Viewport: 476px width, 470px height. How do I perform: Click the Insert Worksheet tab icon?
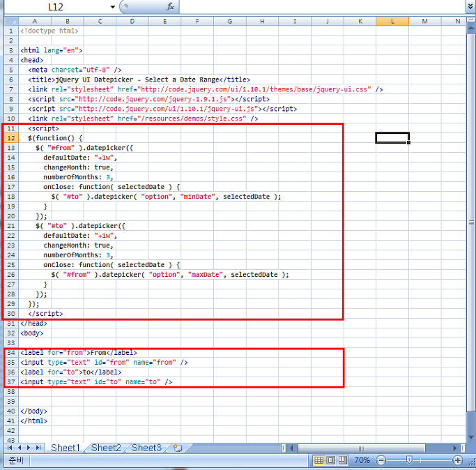click(178, 448)
